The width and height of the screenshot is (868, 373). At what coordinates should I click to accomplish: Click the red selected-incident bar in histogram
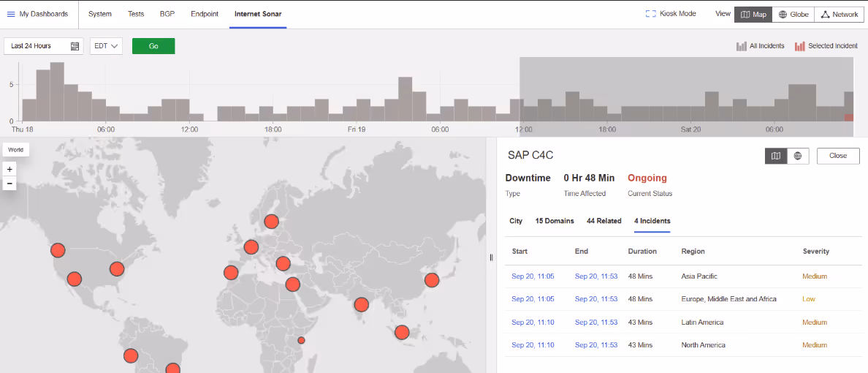(848, 118)
